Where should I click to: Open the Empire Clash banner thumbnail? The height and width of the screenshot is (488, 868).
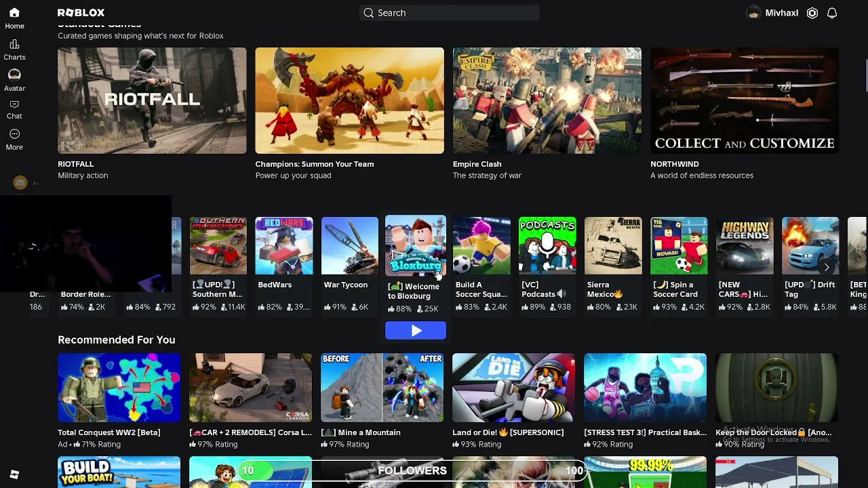pos(547,100)
